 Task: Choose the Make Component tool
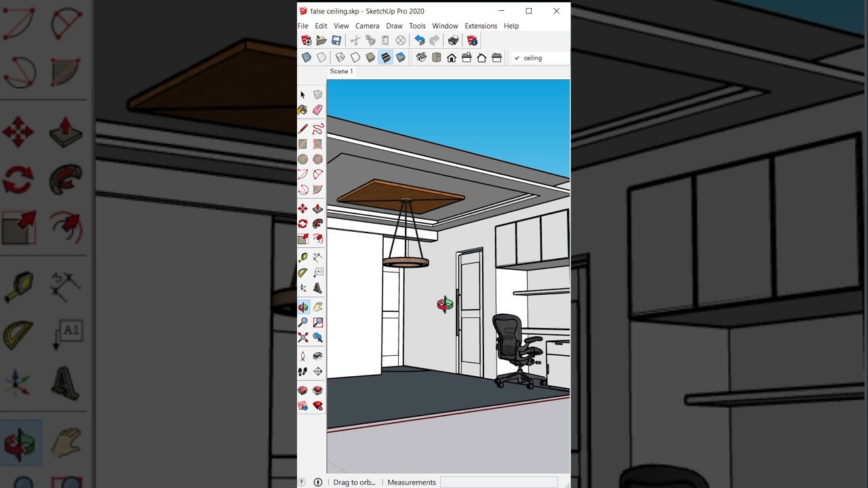tap(317, 95)
